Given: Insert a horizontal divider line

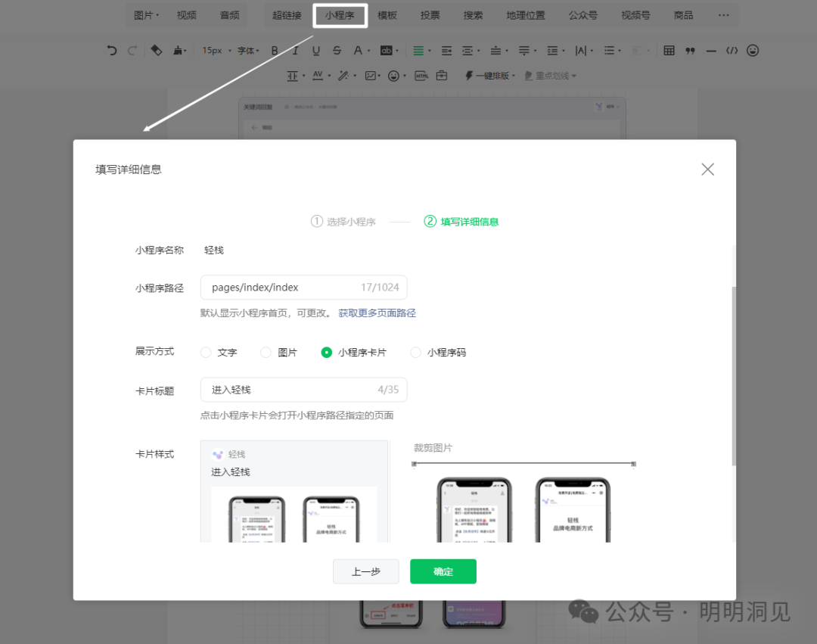Looking at the screenshot, I should 710,50.
